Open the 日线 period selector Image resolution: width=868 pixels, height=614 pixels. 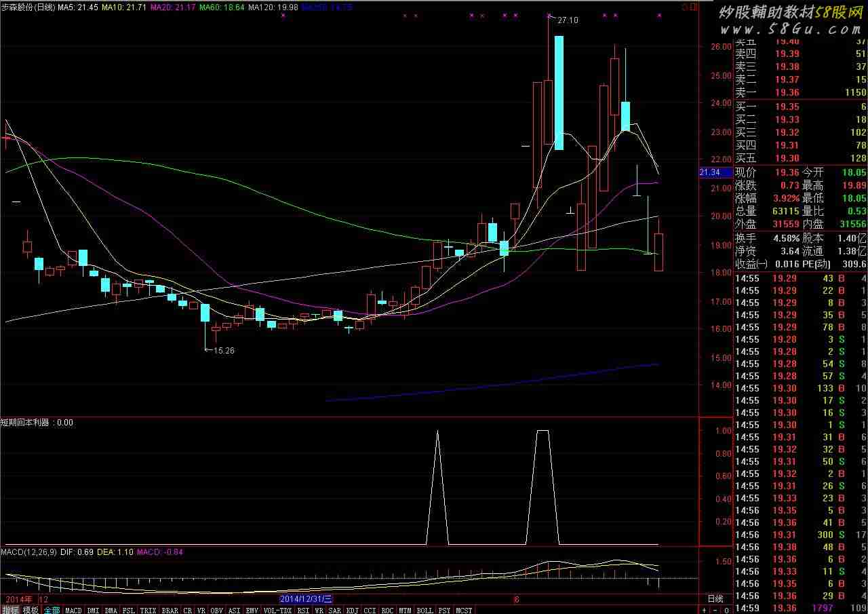(715, 599)
